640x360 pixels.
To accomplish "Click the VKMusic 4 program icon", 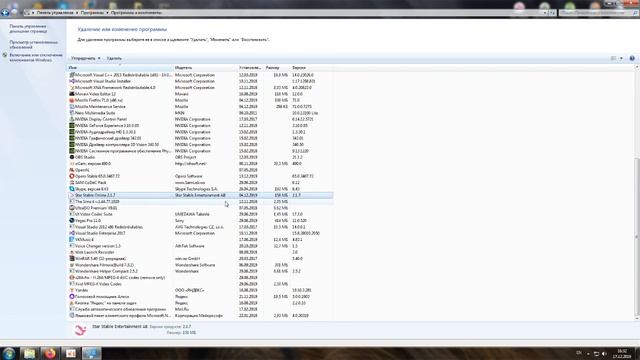I will click(72, 240).
